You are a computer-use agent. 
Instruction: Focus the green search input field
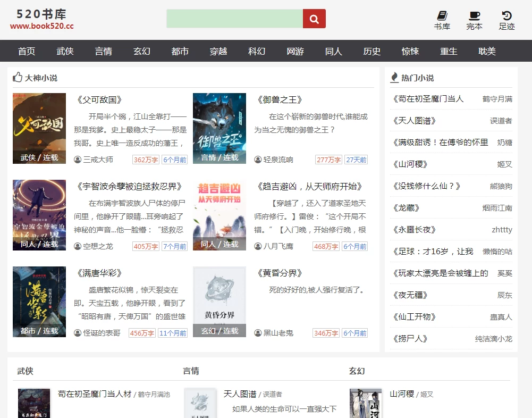pos(234,19)
